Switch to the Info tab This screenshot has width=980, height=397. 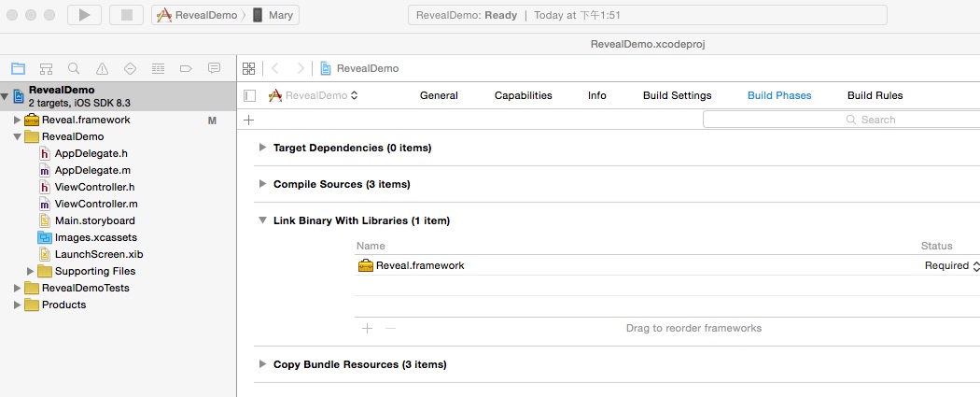pyautogui.click(x=597, y=95)
